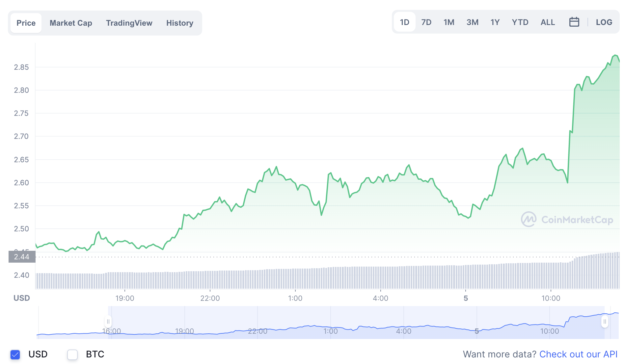Open the calendar date-range picker

(x=574, y=22)
